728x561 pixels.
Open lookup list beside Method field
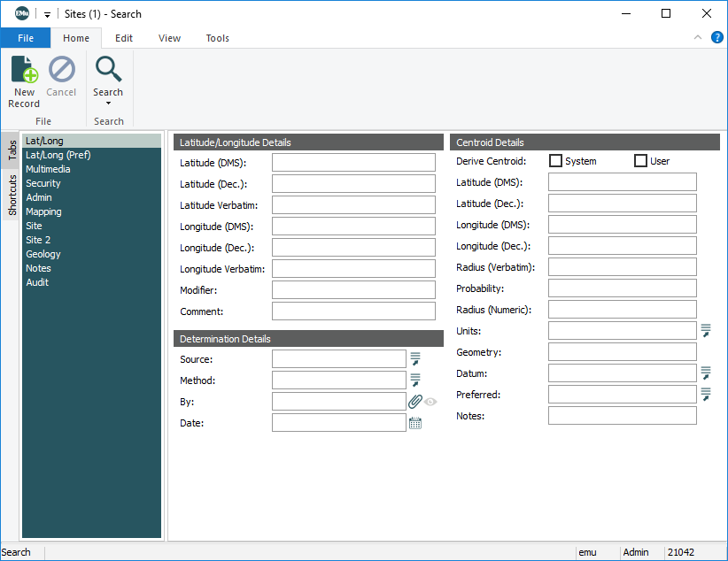click(x=414, y=380)
